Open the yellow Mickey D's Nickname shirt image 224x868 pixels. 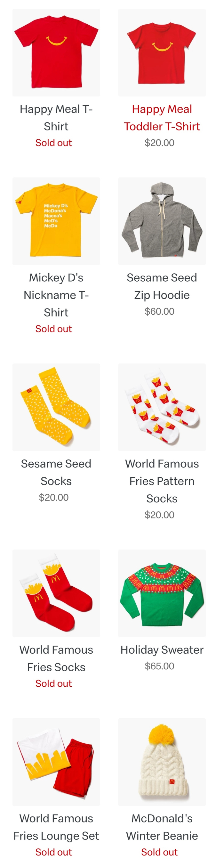[x=56, y=221]
